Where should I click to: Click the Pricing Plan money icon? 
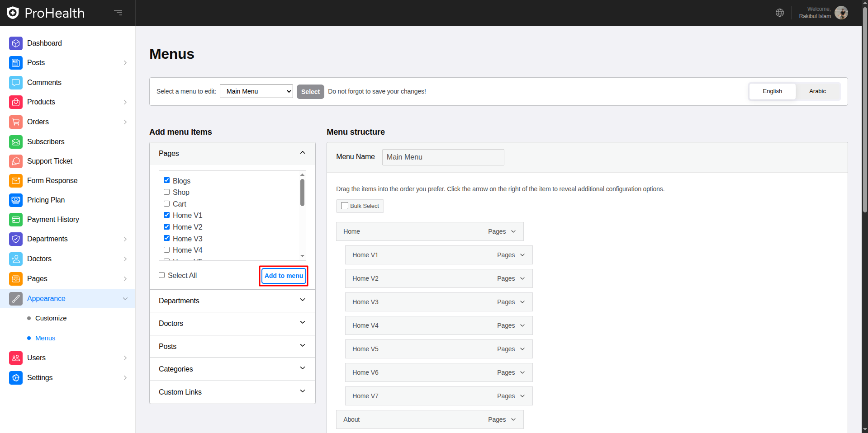click(16, 200)
